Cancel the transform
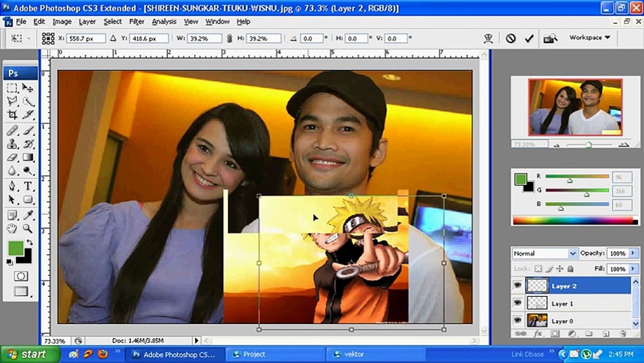644x363 pixels. pos(511,38)
